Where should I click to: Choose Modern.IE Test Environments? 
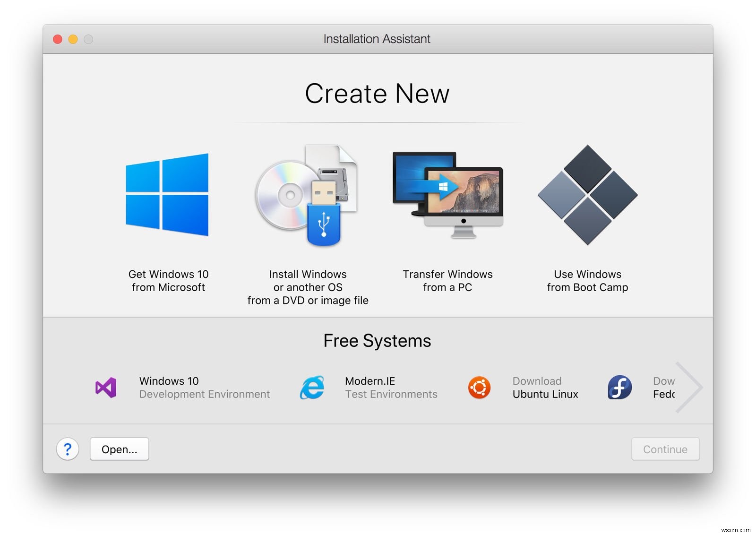pos(391,387)
